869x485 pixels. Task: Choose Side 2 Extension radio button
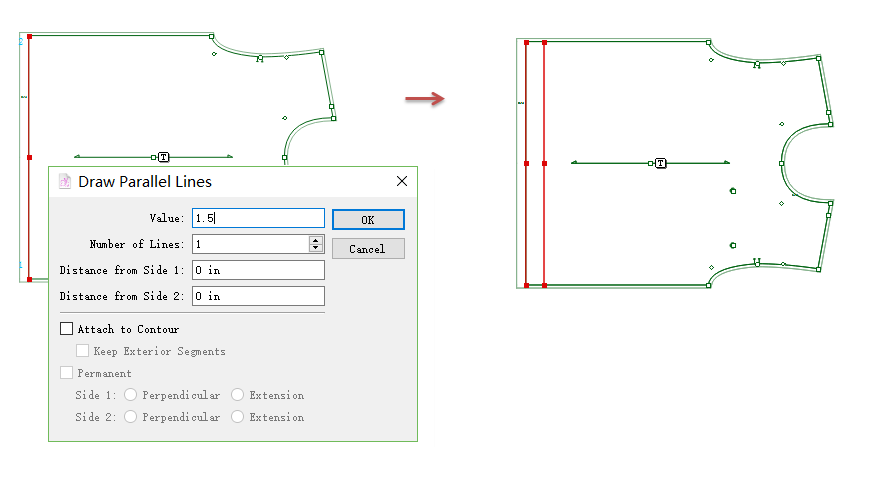click(237, 417)
